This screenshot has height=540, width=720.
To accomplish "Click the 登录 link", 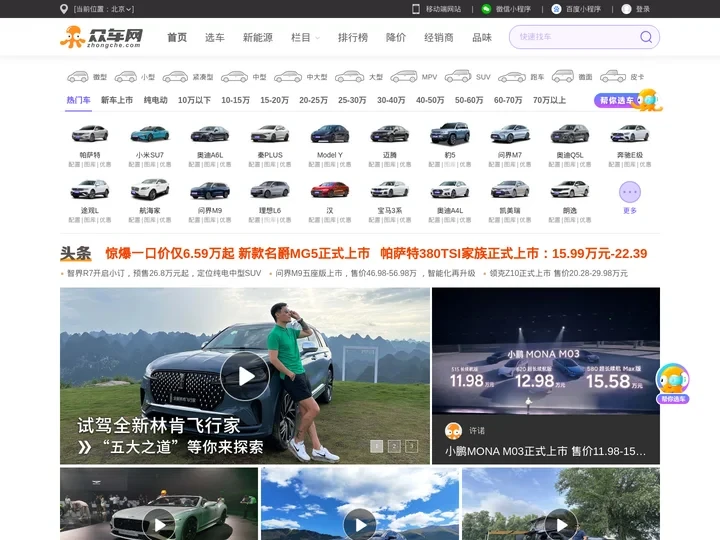I will pyautogui.click(x=642, y=9).
